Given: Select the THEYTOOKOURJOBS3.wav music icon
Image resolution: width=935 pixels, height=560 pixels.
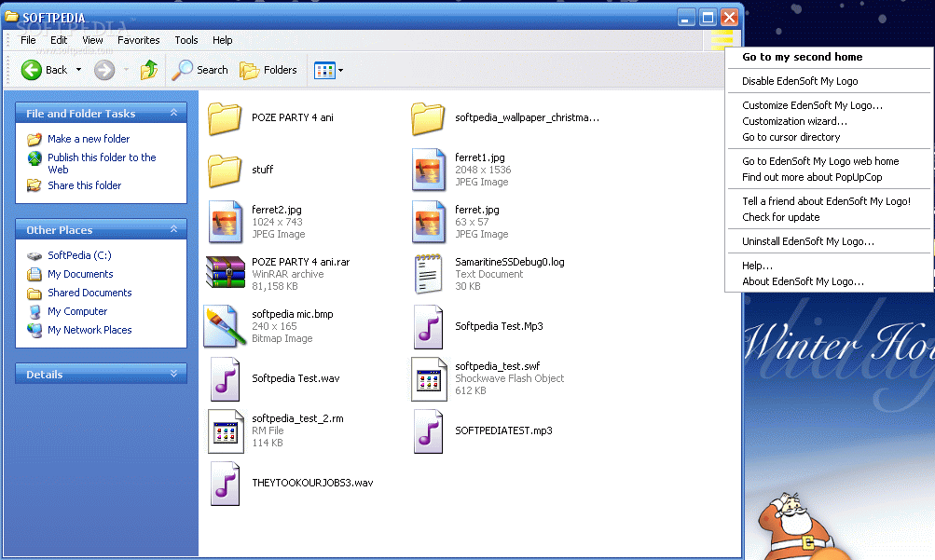Looking at the screenshot, I should pos(225,484).
